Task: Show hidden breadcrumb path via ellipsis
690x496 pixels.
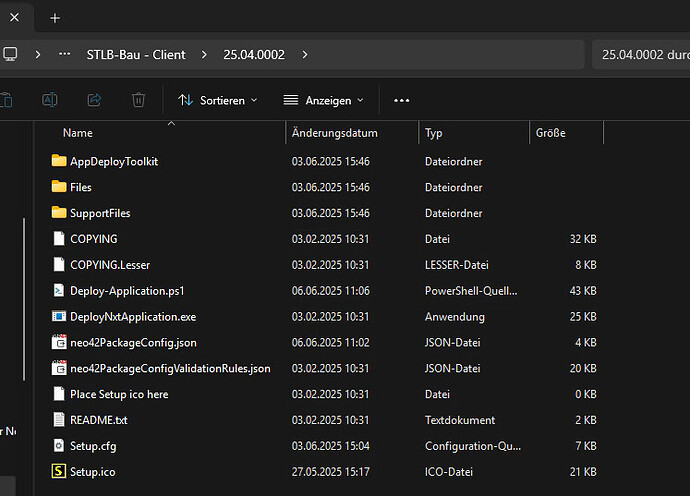Action: [65, 54]
